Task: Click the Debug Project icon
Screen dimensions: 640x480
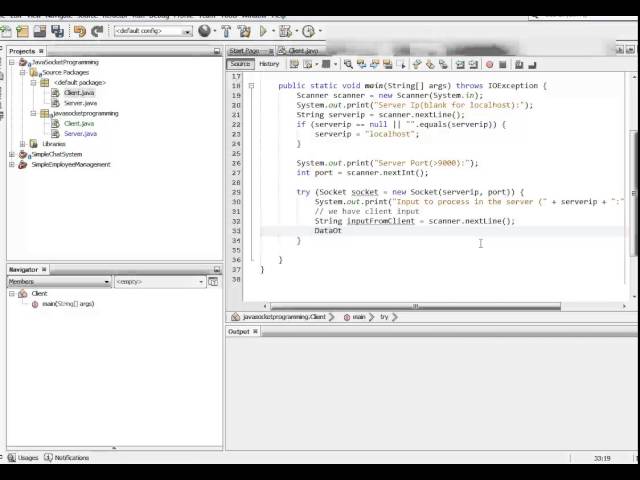Action: pyautogui.click(x=285, y=31)
